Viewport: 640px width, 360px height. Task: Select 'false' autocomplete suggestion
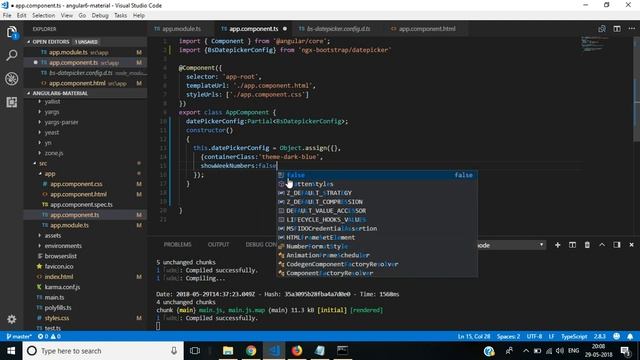[377, 175]
